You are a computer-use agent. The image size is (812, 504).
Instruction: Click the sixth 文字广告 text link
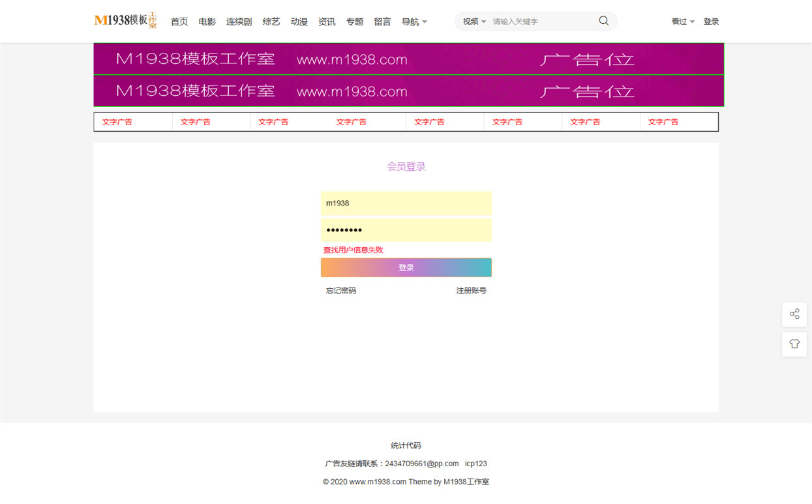pyautogui.click(x=507, y=122)
